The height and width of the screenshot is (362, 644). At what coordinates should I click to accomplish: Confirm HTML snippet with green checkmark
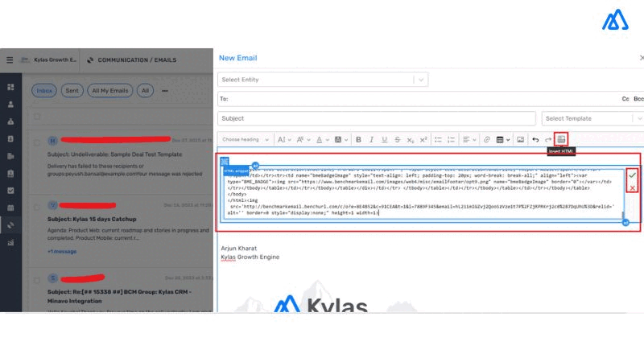632,175
